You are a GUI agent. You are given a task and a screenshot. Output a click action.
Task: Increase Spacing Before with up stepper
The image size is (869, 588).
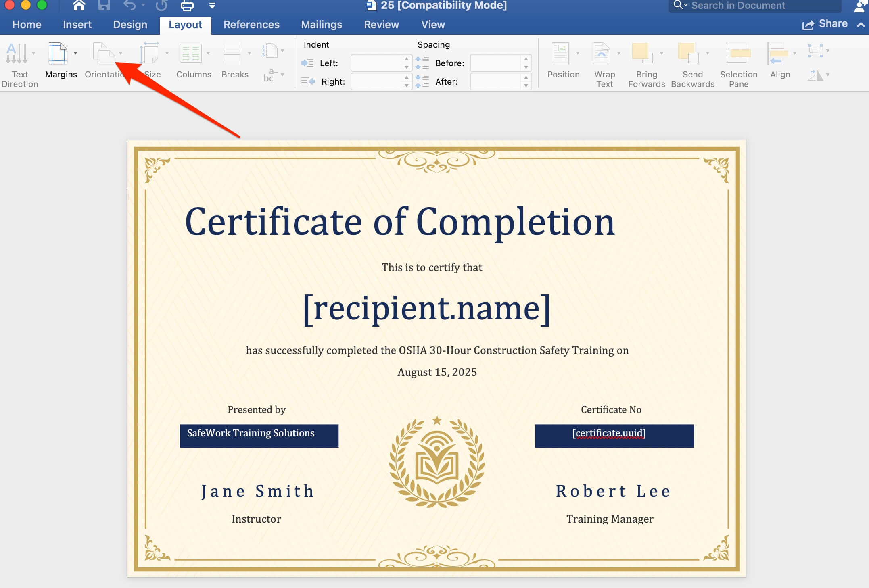[x=526, y=59]
